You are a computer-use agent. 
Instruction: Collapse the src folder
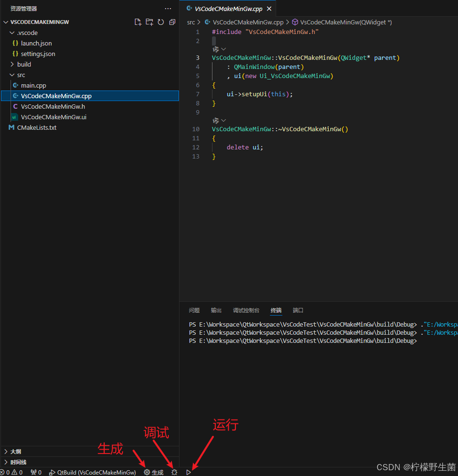pos(21,75)
